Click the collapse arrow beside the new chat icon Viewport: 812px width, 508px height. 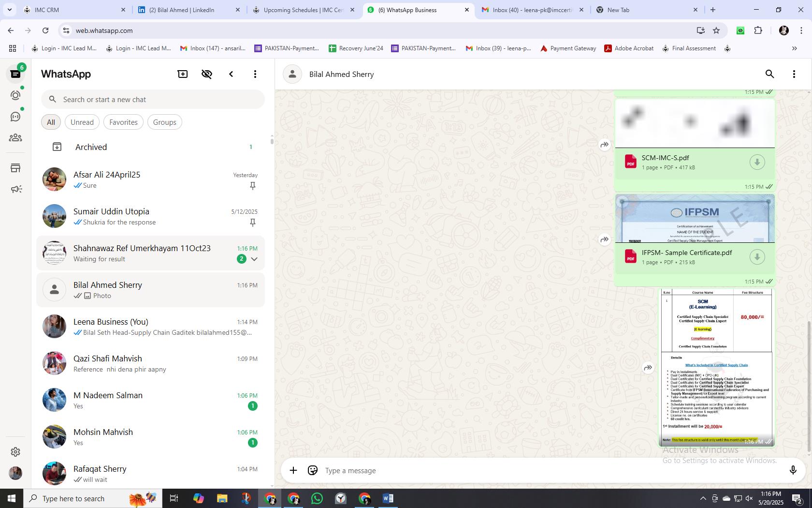[x=231, y=74]
